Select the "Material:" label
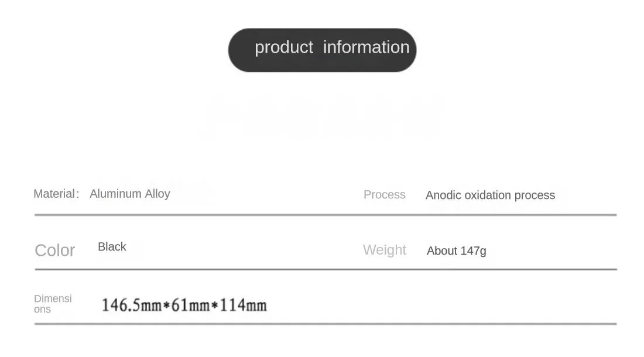 56,194
